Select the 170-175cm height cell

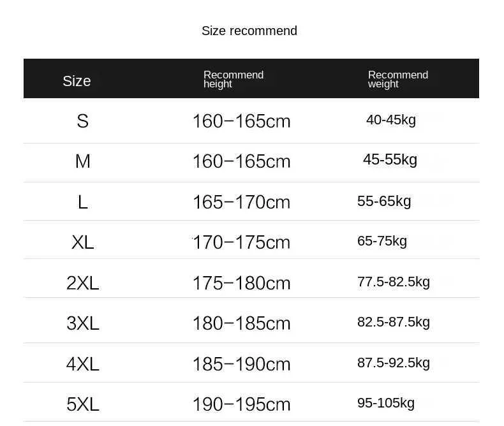241,242
